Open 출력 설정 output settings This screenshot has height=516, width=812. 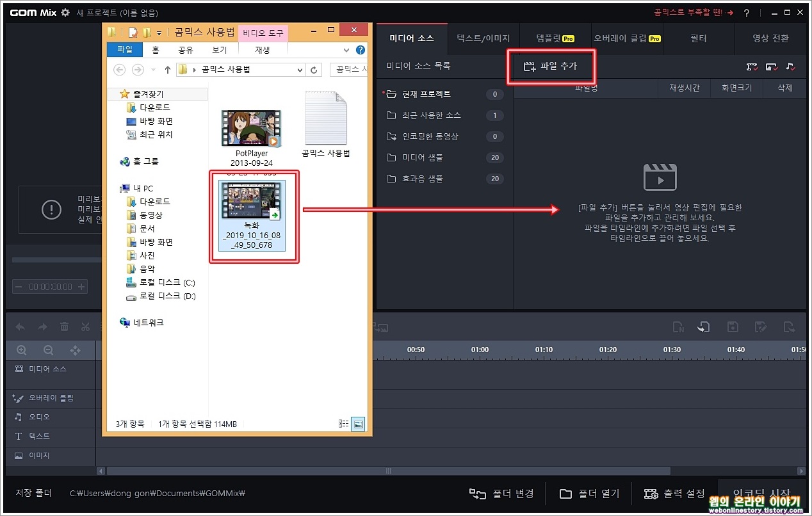point(675,494)
